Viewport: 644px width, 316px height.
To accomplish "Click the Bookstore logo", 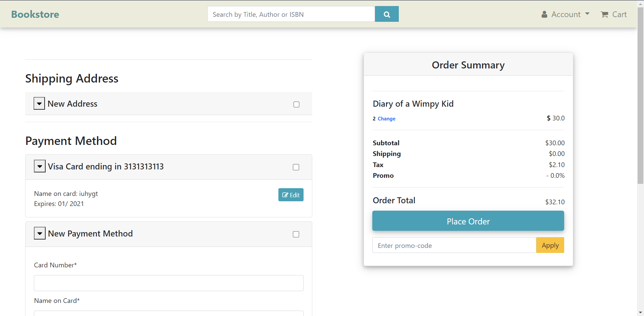I will pyautogui.click(x=35, y=14).
